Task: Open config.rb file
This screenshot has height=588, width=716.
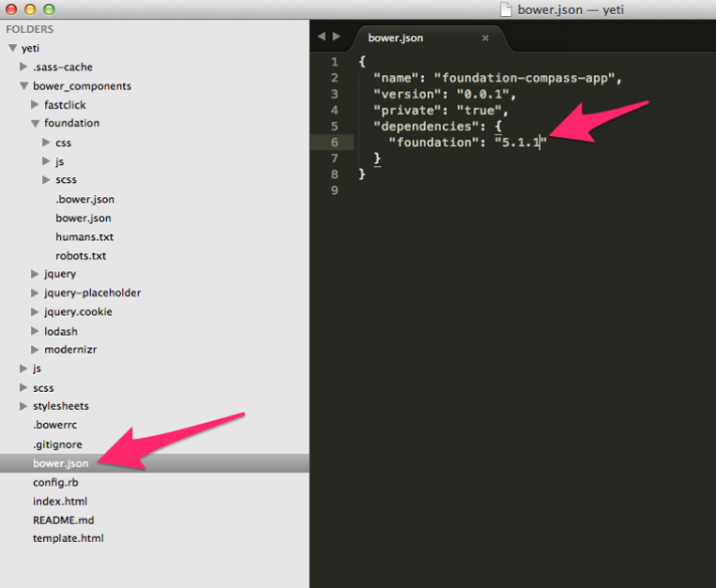Action: (55, 482)
